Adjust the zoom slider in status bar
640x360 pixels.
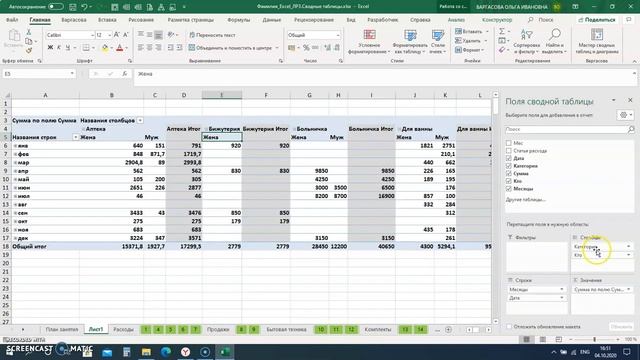click(594, 340)
